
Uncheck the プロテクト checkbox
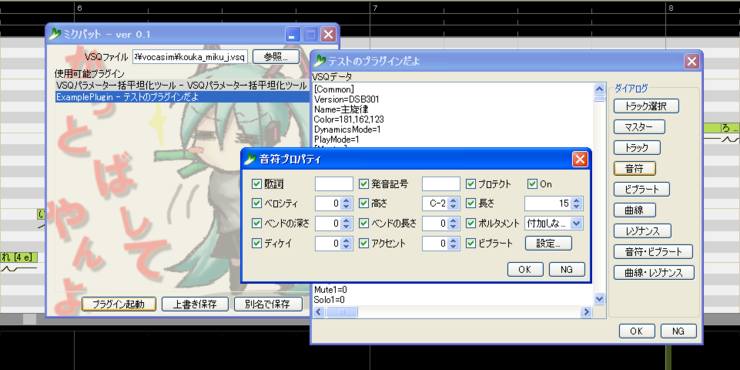(x=471, y=184)
